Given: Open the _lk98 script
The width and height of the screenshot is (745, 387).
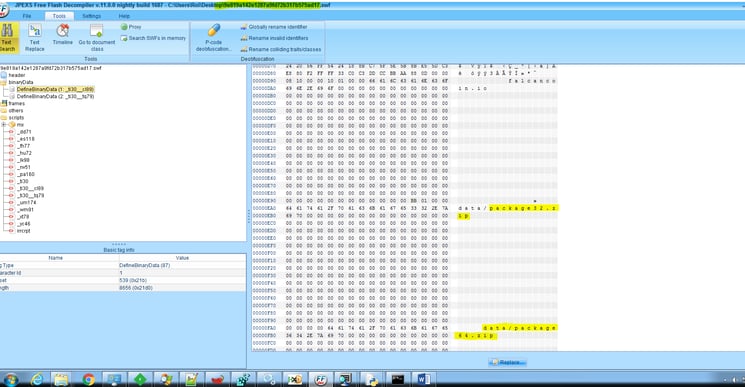Looking at the screenshot, I should click(x=20, y=160).
